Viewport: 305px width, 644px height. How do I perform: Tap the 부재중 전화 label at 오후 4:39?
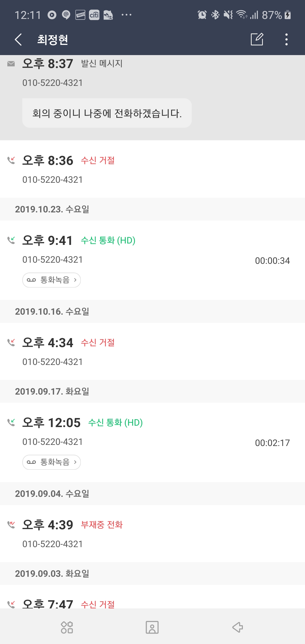click(102, 525)
